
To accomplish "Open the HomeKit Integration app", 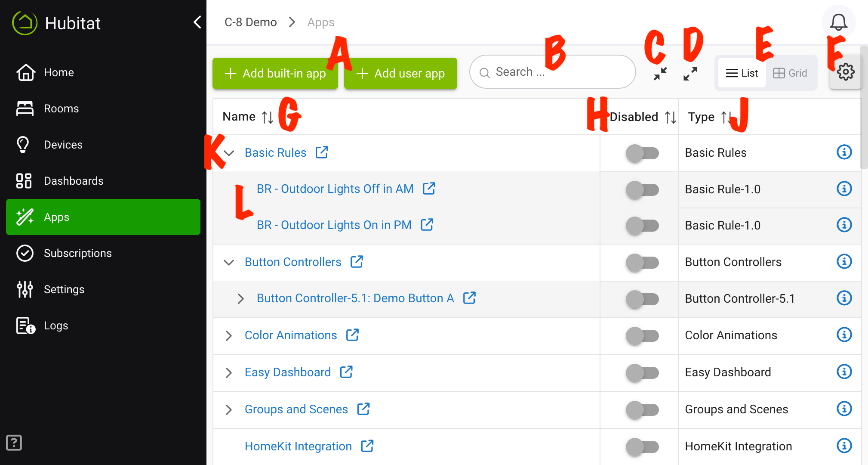I will (298, 446).
